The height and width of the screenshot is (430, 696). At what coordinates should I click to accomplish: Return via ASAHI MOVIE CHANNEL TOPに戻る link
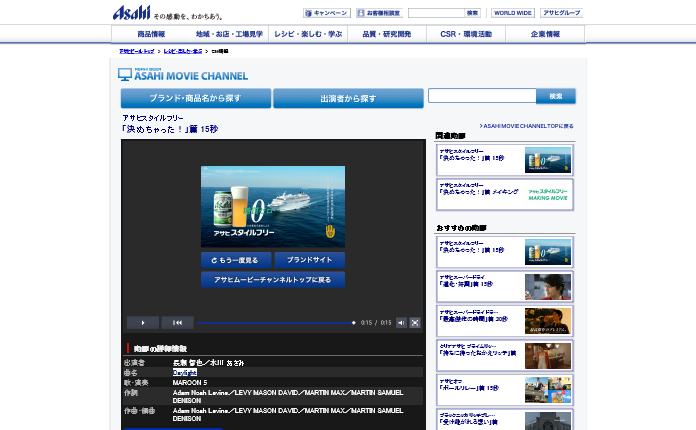pos(526,126)
